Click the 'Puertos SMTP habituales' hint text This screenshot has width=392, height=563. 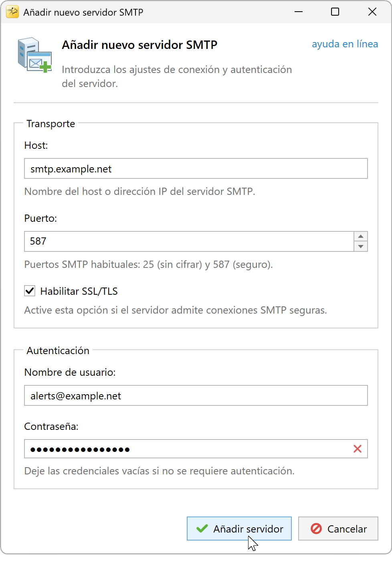point(148,265)
